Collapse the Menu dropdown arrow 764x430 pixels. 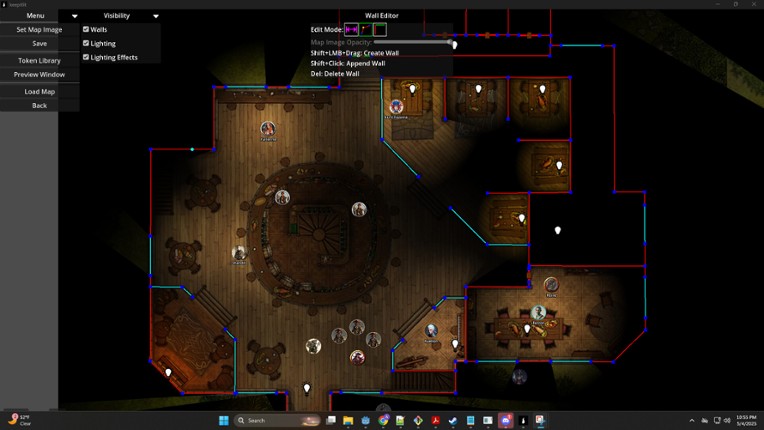click(x=74, y=16)
